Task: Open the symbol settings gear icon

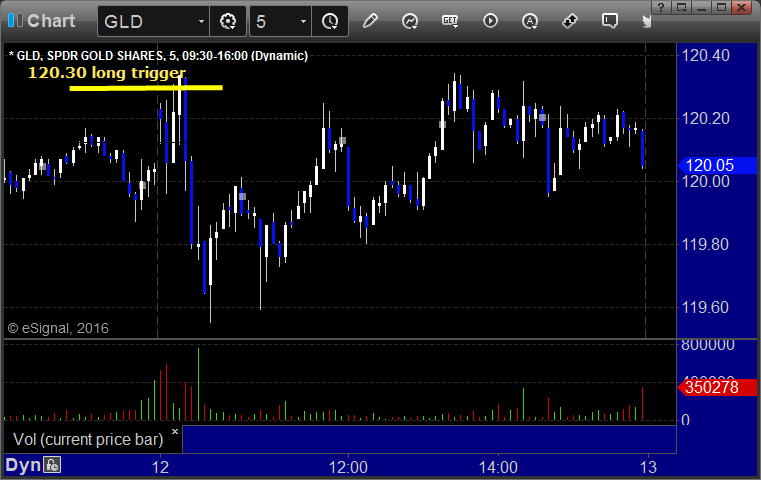Action: 228,21
